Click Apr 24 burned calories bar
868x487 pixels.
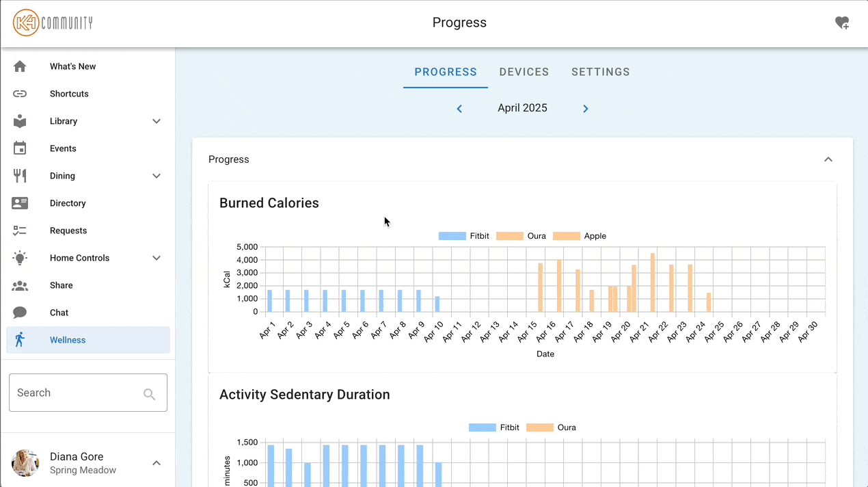709,302
